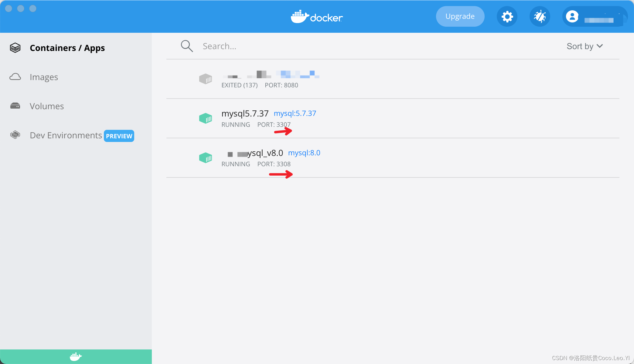Click the macOS minimize window button
634x364 pixels.
tap(21, 8)
